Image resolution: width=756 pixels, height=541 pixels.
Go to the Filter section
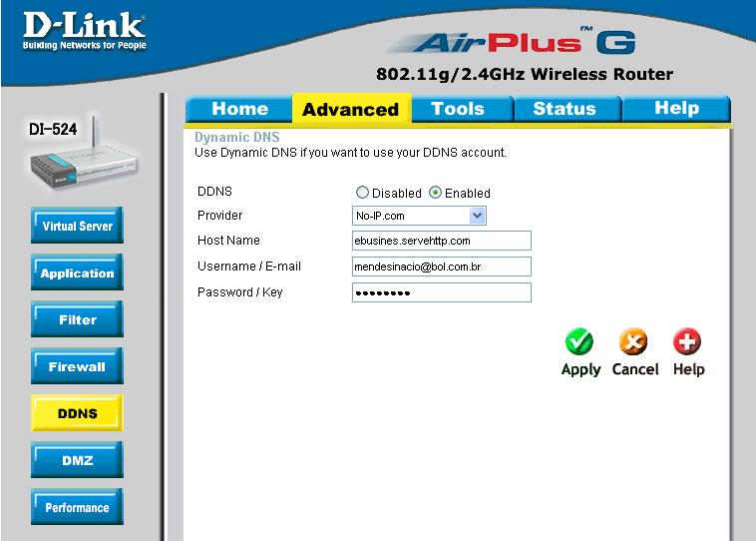point(77,319)
